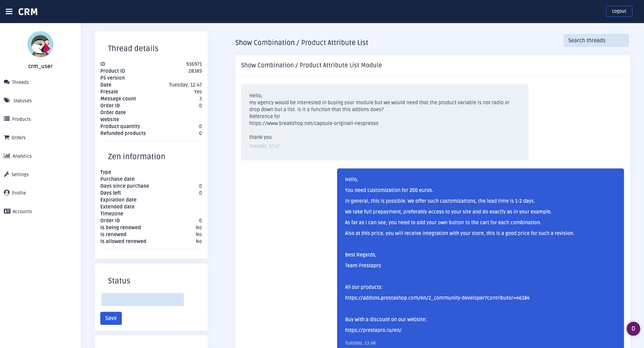Open the purple notification counter badge
Image resolution: width=644 pixels, height=348 pixels.
pyautogui.click(x=633, y=329)
